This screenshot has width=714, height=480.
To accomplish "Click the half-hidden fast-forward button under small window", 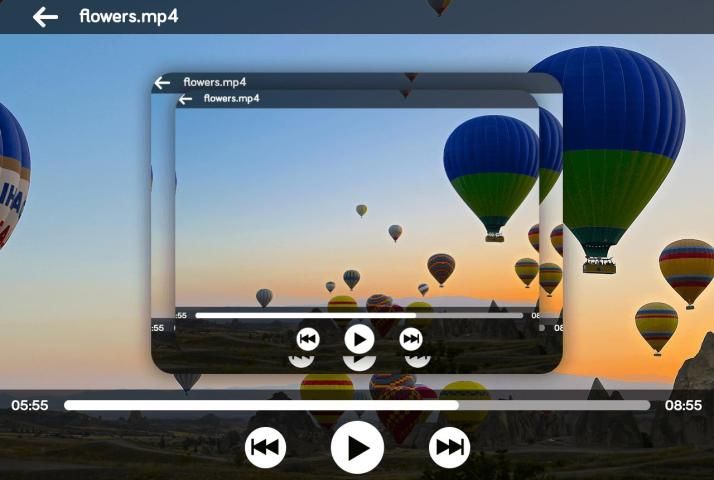I will 417,359.
